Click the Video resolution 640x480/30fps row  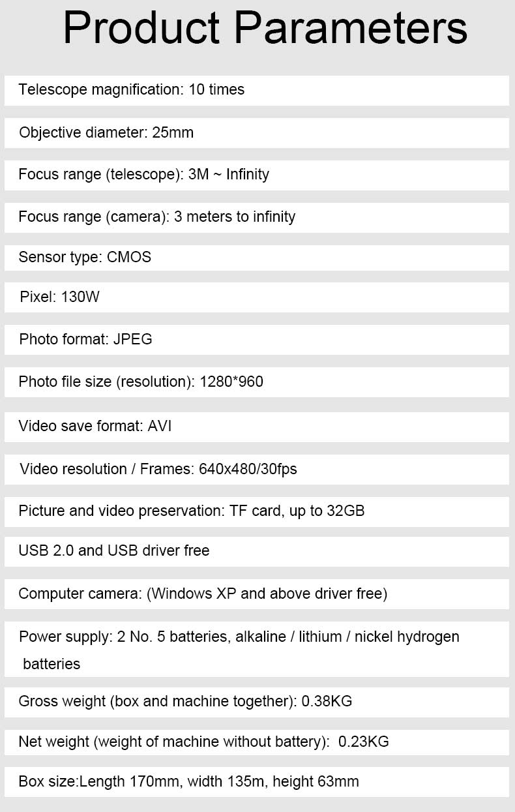pos(257,470)
